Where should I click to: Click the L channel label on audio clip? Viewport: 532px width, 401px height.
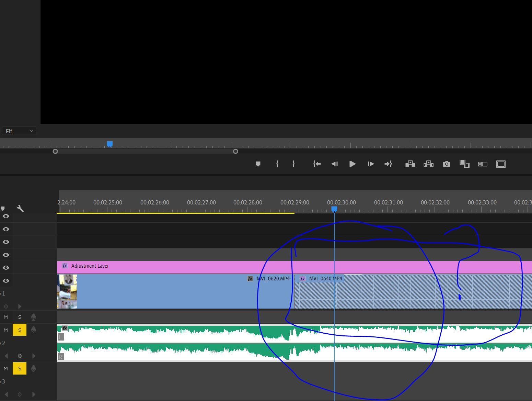[61, 337]
